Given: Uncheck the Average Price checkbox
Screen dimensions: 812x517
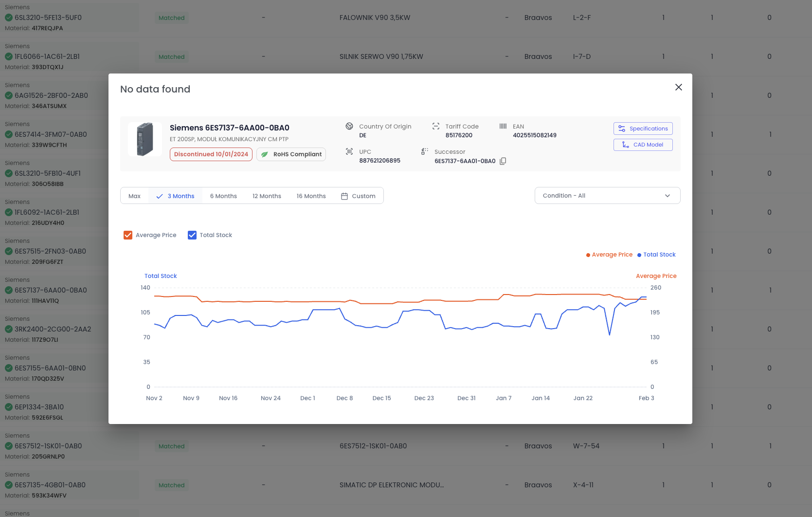Looking at the screenshot, I should [128, 235].
